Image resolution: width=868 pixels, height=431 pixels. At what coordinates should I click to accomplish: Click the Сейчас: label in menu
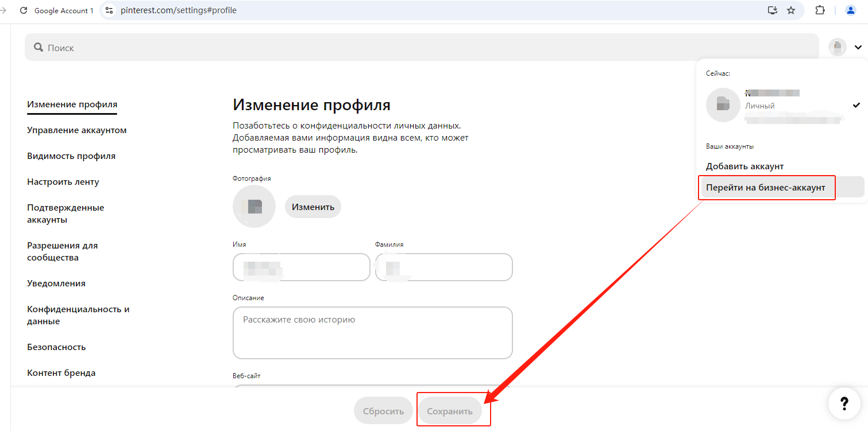[718, 73]
